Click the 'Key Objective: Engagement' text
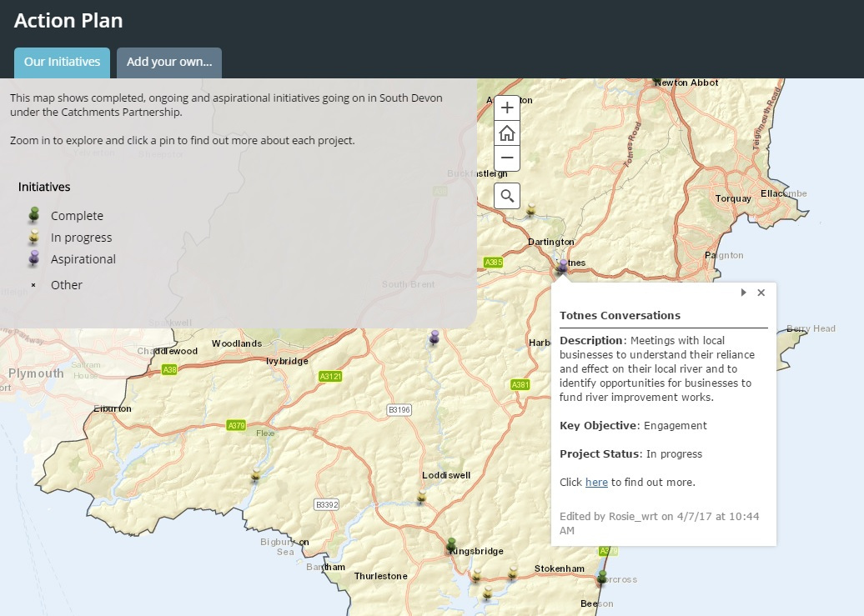This screenshot has width=864, height=616. click(633, 425)
